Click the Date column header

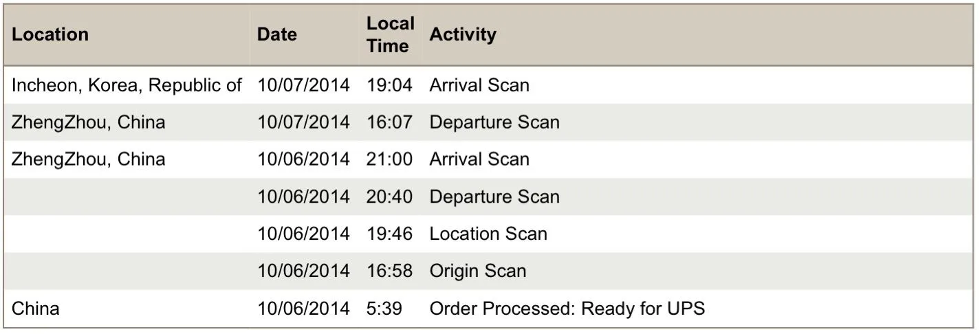tap(277, 34)
